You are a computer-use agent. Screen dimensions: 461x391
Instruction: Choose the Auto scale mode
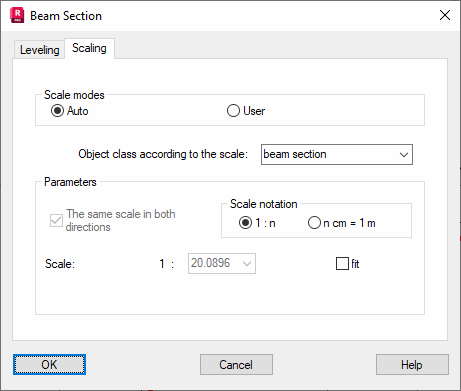[58, 111]
